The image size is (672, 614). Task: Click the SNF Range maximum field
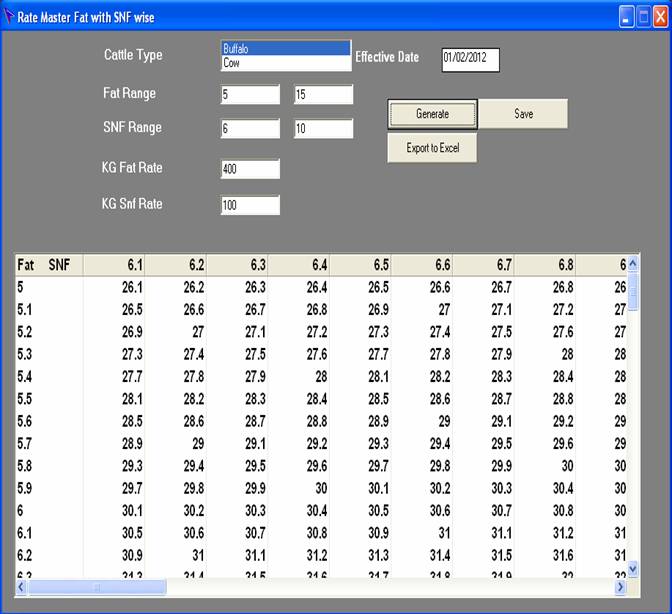(x=323, y=129)
